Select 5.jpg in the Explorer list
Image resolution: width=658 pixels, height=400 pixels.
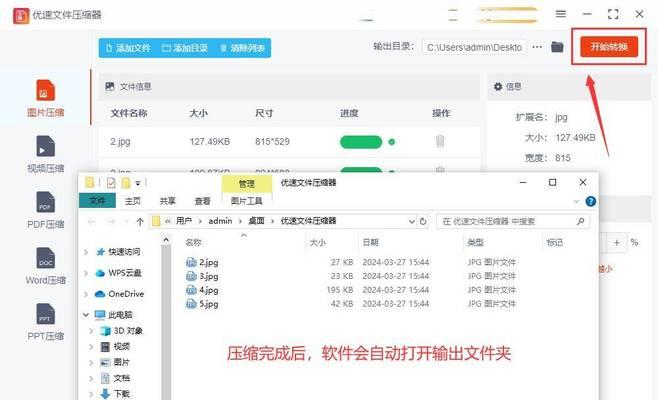tap(209, 304)
